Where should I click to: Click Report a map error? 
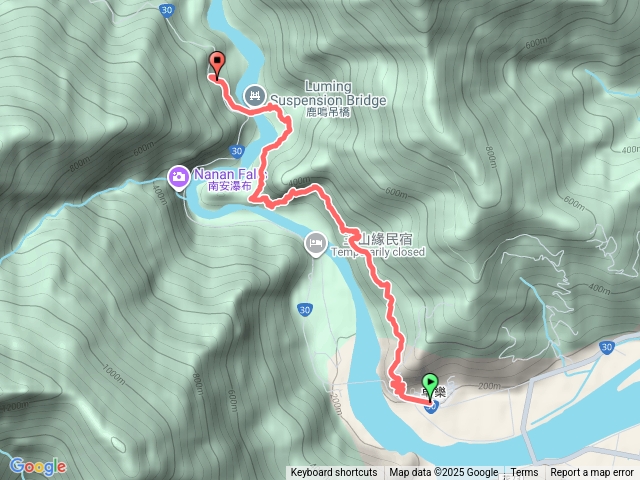(591, 473)
